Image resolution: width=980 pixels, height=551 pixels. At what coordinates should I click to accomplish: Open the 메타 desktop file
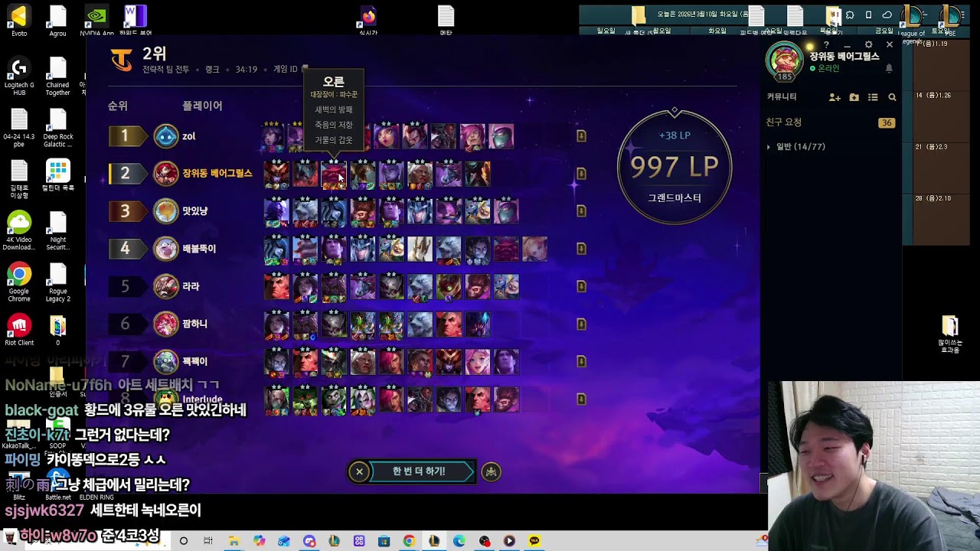446,21
